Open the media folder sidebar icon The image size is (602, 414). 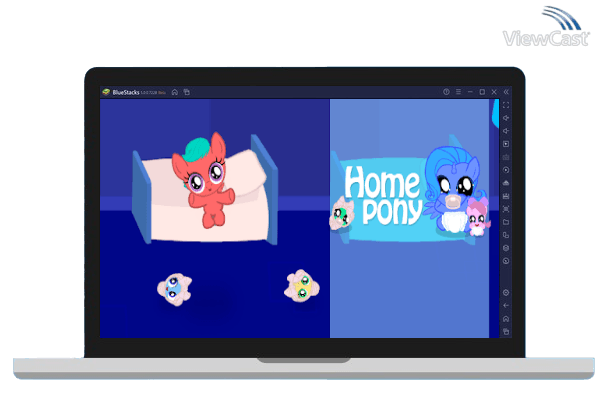[x=506, y=222]
